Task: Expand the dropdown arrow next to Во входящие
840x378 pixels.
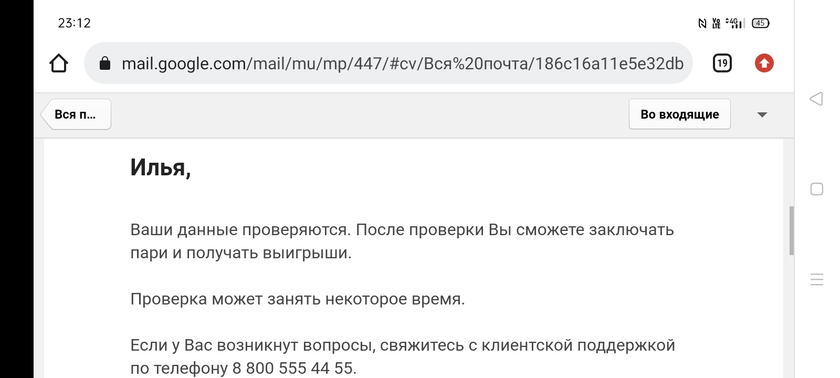Action: click(762, 115)
